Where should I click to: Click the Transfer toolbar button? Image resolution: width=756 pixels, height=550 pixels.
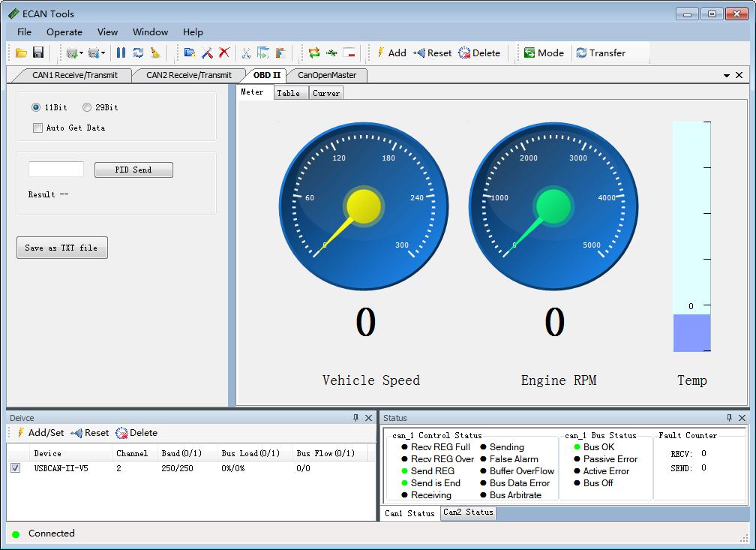pos(600,53)
